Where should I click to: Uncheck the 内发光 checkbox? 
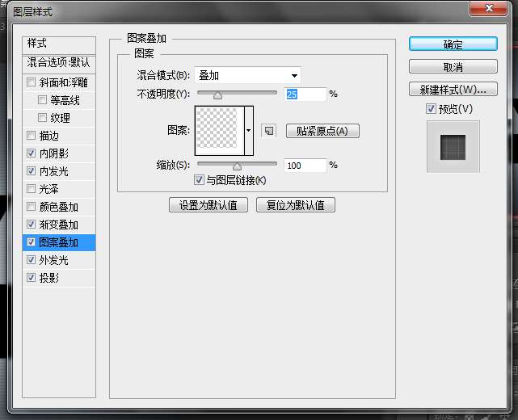click(31, 171)
